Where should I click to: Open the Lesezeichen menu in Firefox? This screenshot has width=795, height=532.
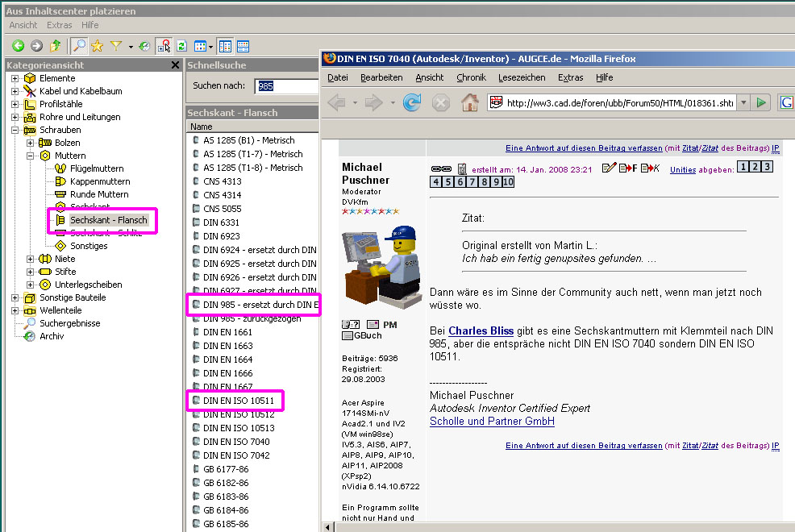pos(522,77)
